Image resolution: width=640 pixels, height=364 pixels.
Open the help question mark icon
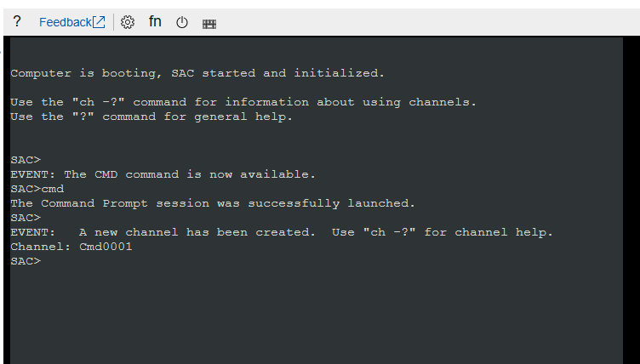tap(17, 22)
